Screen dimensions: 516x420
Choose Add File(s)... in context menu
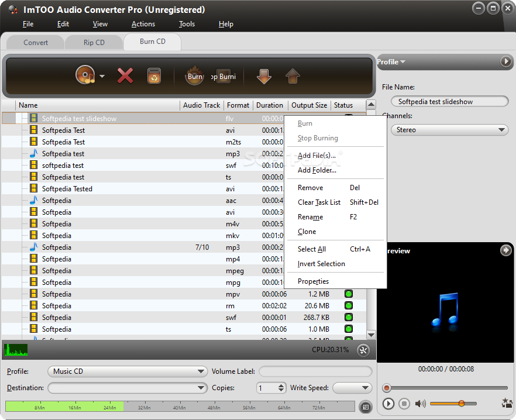point(335,156)
